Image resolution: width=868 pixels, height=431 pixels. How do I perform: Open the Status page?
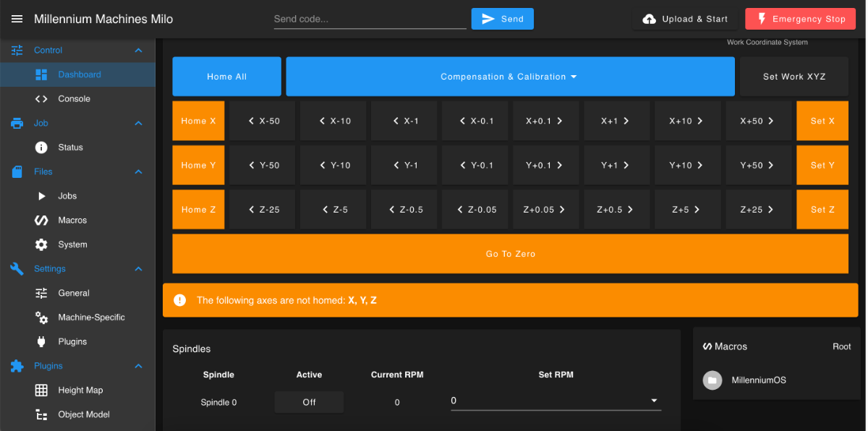[77, 148]
